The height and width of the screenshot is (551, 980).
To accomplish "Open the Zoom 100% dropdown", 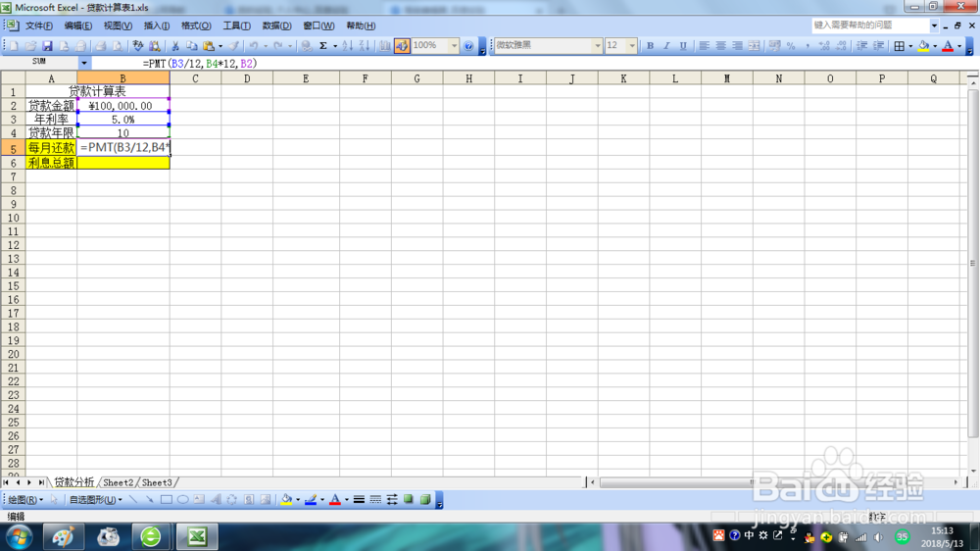I will (x=455, y=46).
